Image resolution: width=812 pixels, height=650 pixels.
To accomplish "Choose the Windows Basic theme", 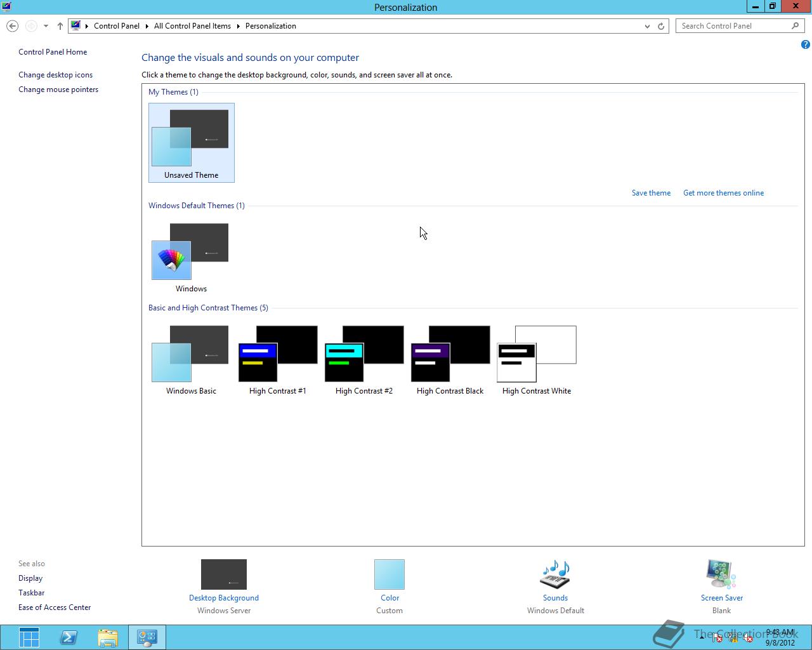I will pyautogui.click(x=191, y=359).
